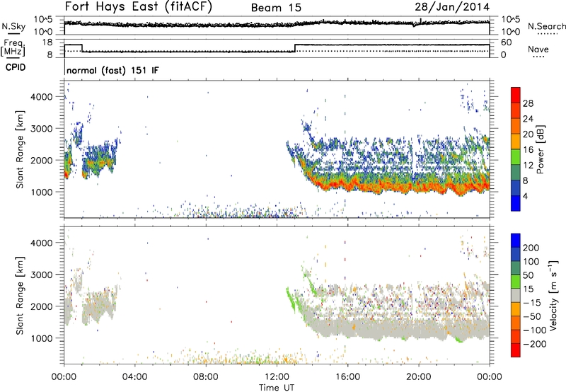Click the 2000 km tick in velocity panel

click(x=41, y=306)
